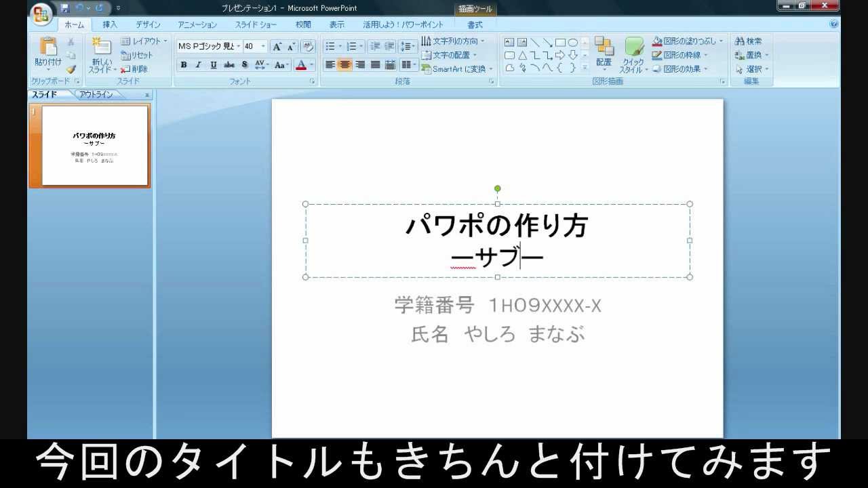Toggle Center alignment
This screenshot has height=488, width=868.
345,65
